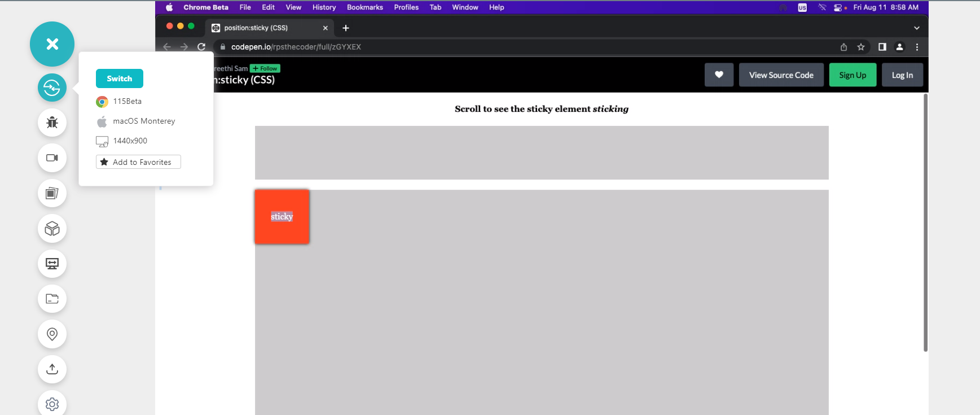Open the screenshot gallery icon
The image size is (980, 415).
52,193
